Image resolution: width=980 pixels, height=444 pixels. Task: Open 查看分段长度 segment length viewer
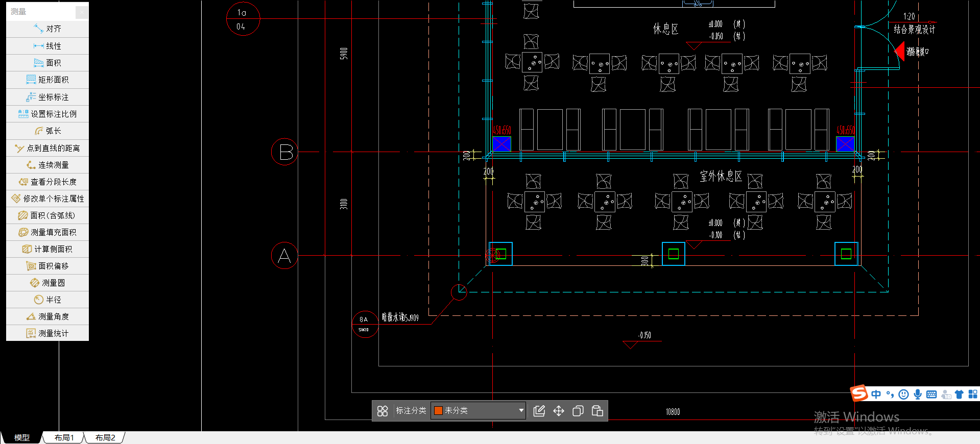click(47, 182)
